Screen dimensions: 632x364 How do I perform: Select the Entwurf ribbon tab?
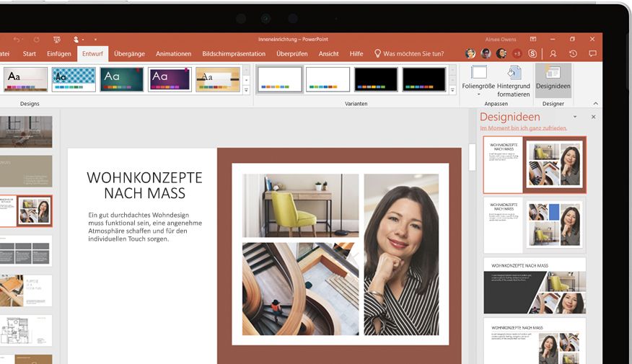[92, 53]
